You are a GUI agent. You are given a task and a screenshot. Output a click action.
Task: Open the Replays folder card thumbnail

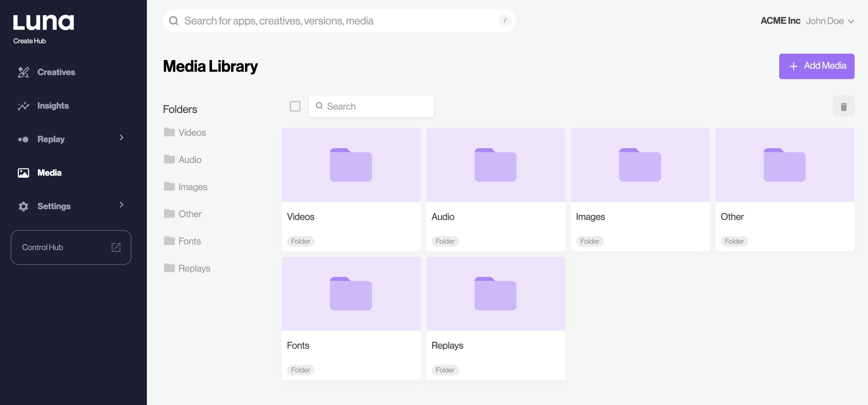[x=496, y=294]
